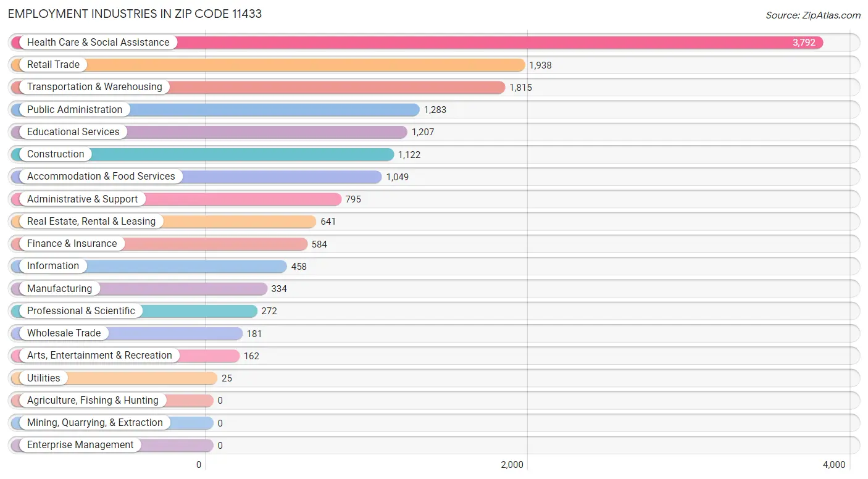Select the 1,815 value label
Screen dimensions: 868x479
click(520, 88)
